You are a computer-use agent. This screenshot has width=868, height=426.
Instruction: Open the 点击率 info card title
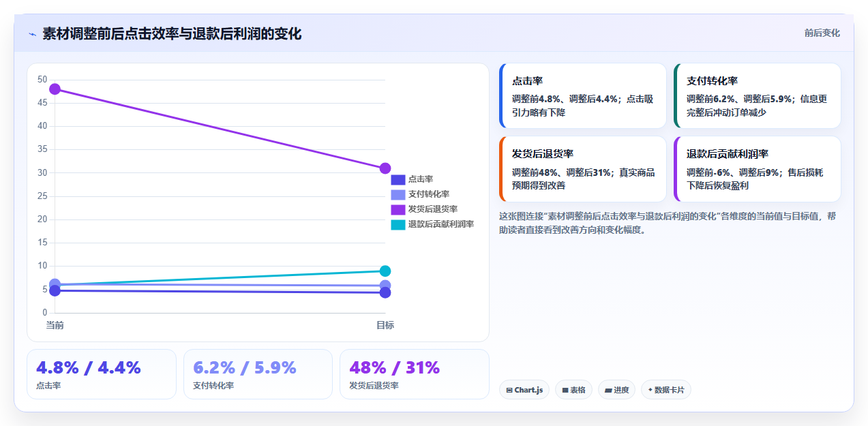[528, 81]
